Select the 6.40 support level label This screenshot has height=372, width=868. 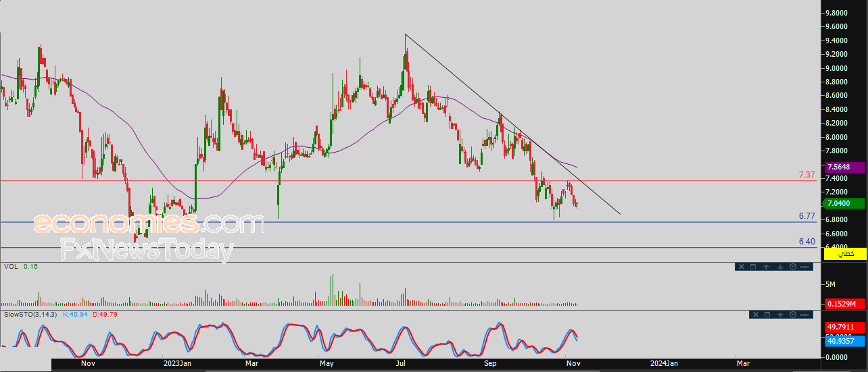pyautogui.click(x=806, y=241)
